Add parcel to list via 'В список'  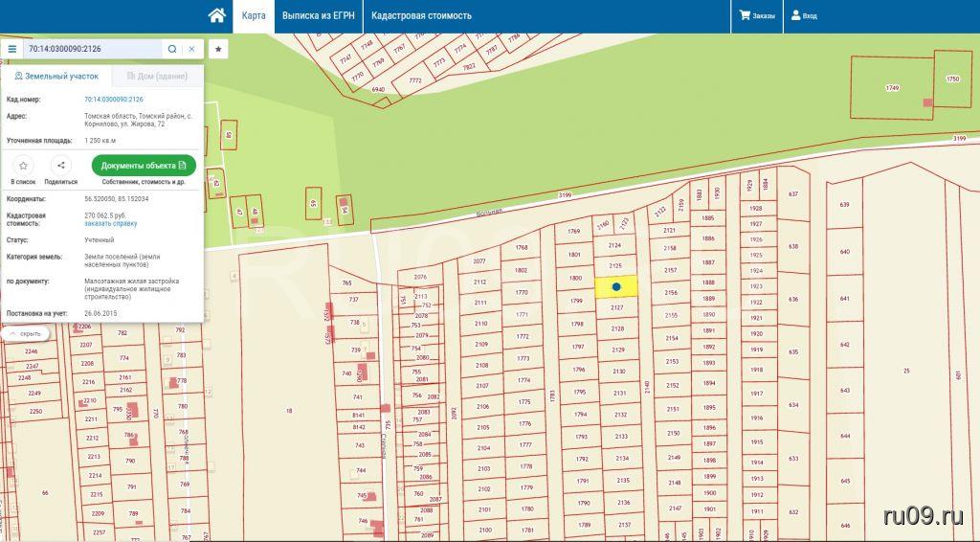[x=24, y=166]
